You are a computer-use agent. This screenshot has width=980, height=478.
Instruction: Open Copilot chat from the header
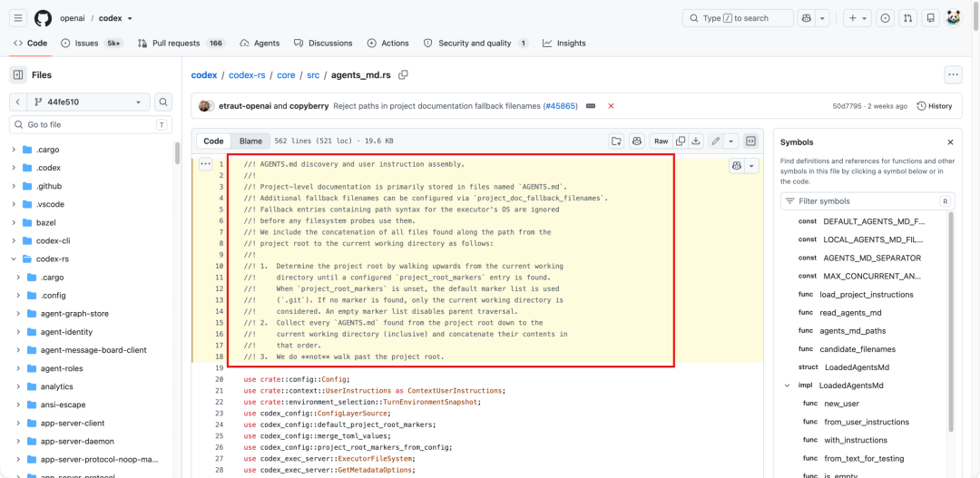click(x=808, y=18)
